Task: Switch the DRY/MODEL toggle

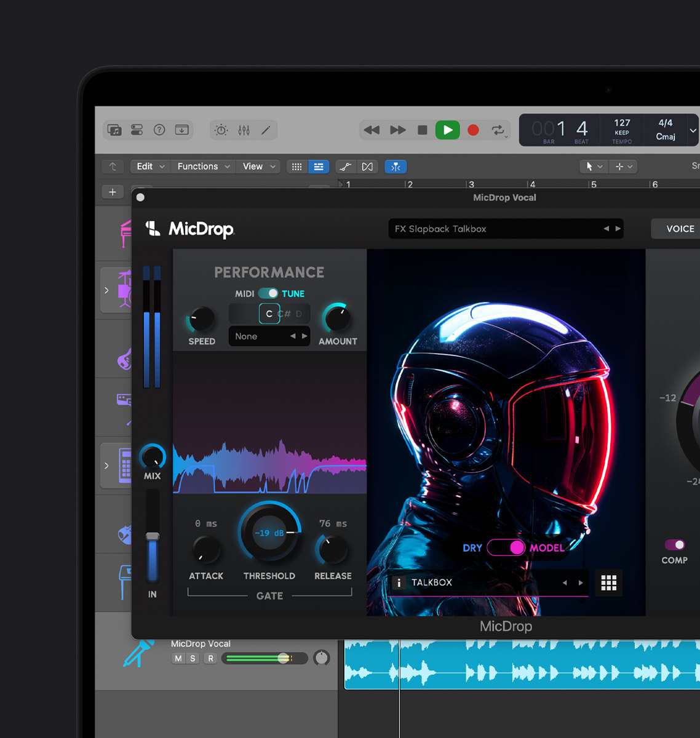Action: [x=506, y=547]
